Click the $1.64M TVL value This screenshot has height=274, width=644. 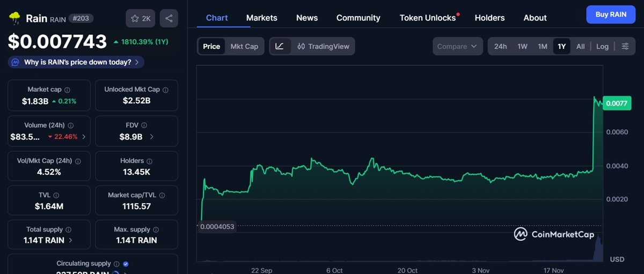(49, 206)
